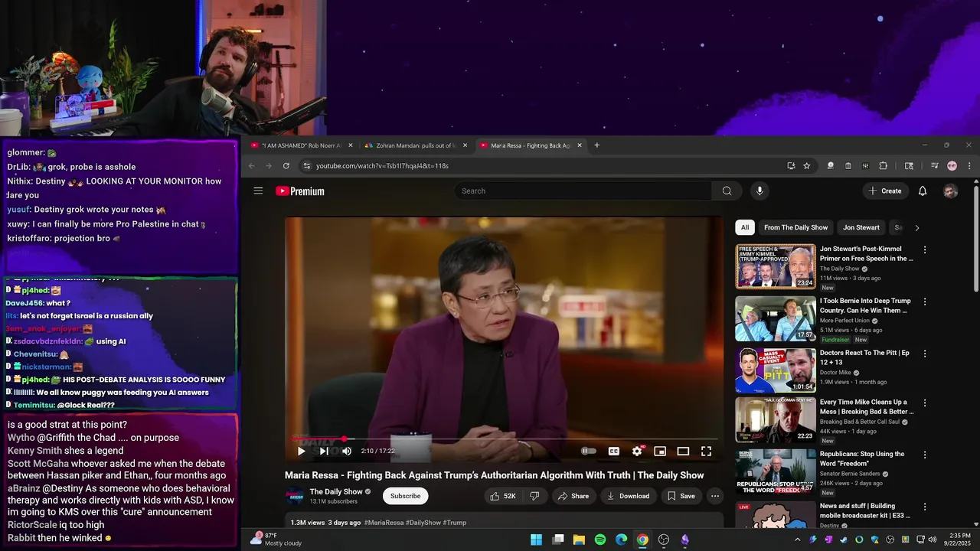Dislike the Maria Ressa video

click(534, 496)
